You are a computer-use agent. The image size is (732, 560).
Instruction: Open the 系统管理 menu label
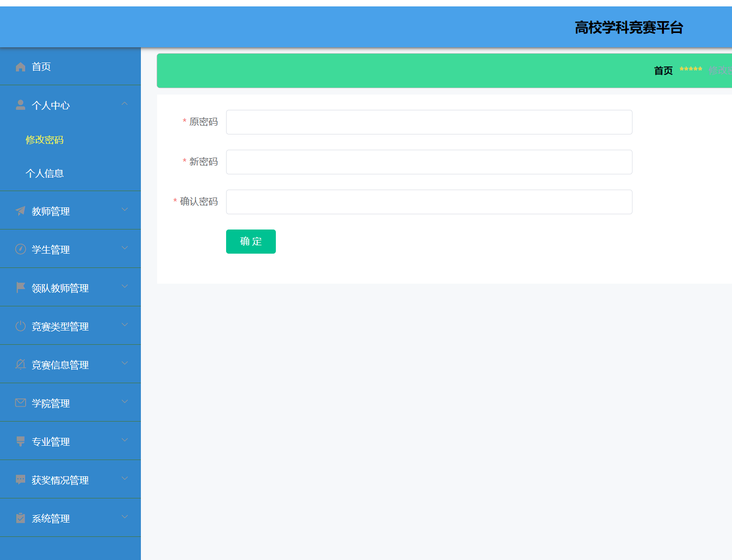click(51, 519)
